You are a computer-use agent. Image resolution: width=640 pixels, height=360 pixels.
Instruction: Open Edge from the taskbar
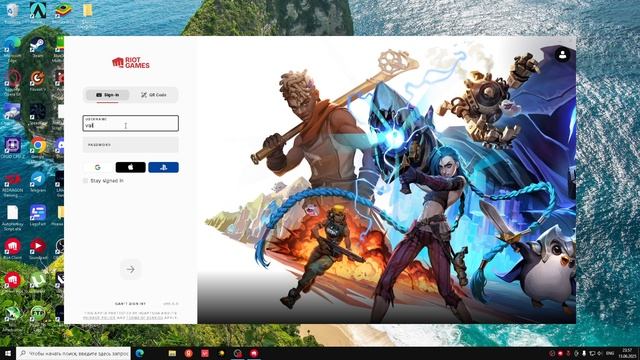pos(140,353)
